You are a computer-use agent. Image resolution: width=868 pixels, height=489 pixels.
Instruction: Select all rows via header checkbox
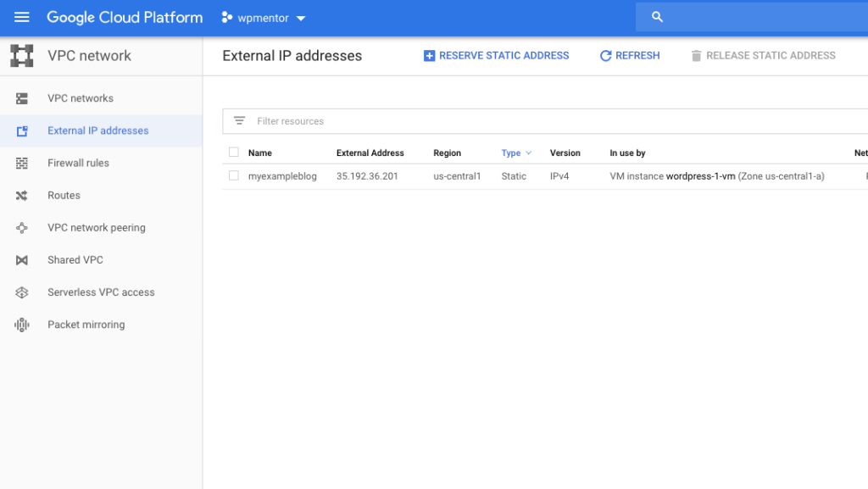(235, 153)
